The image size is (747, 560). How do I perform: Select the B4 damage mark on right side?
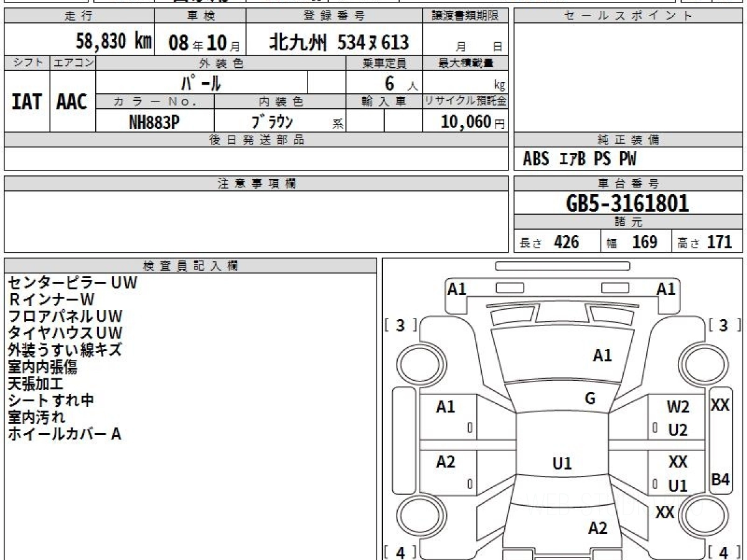click(720, 480)
